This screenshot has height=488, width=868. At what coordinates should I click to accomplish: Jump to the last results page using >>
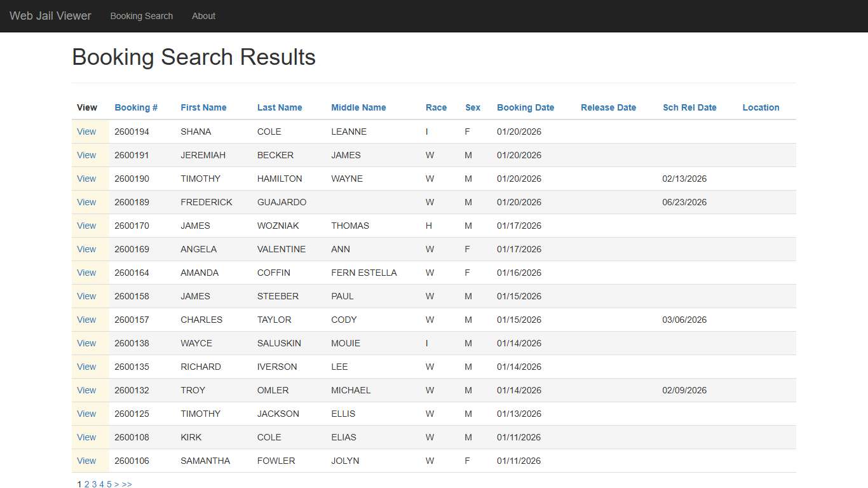(126, 484)
